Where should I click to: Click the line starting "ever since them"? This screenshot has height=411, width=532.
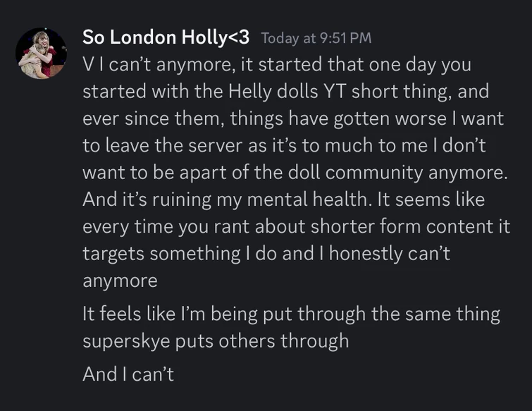pyautogui.click(x=292, y=119)
